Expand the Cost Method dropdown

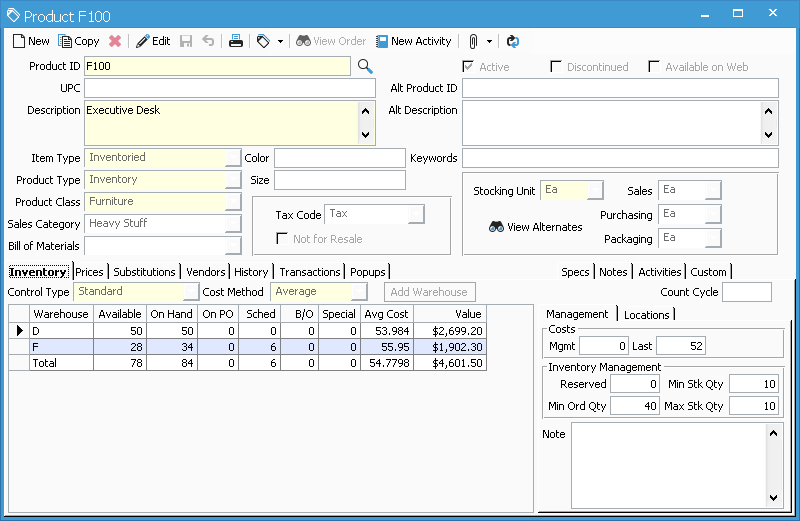pyautogui.click(x=359, y=292)
